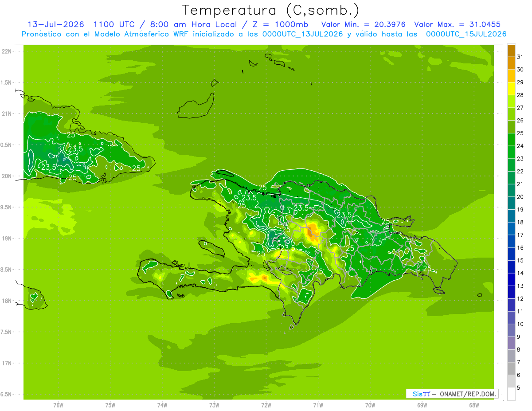
Task: Select colorbar swatch between 21 and 22
Action: [511, 178]
